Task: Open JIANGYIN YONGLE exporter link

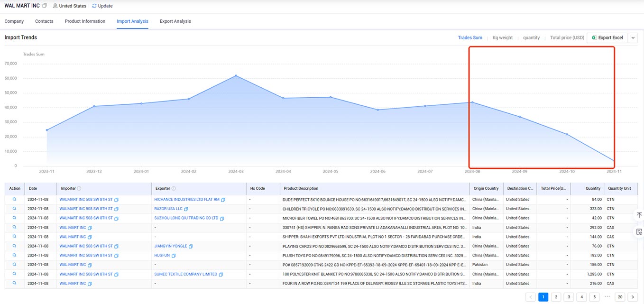Action: [171, 246]
